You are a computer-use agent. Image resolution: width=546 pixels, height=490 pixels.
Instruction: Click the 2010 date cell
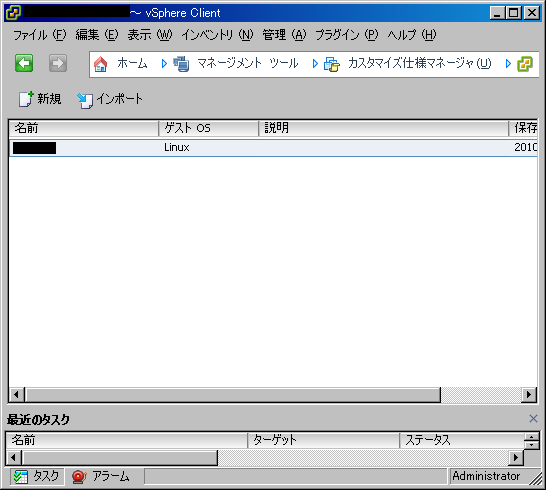click(x=525, y=148)
